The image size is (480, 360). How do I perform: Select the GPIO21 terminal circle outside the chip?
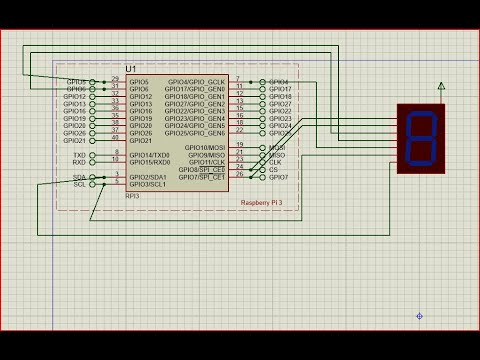(x=92, y=141)
